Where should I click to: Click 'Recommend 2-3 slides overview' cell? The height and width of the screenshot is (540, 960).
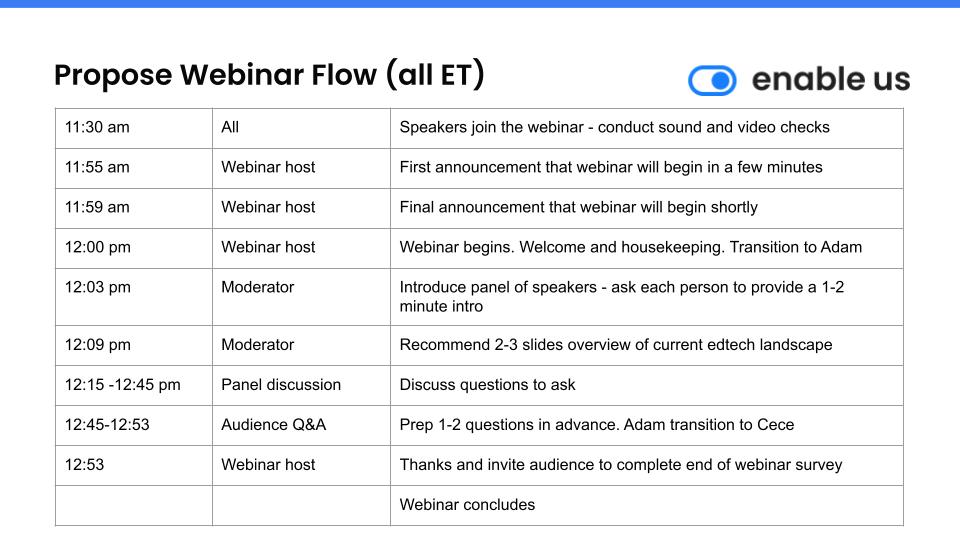point(647,345)
